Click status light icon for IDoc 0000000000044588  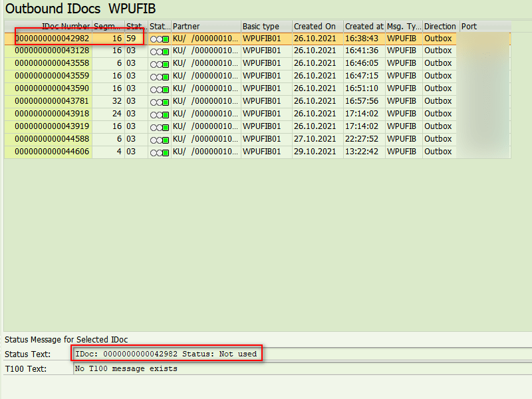160,140
